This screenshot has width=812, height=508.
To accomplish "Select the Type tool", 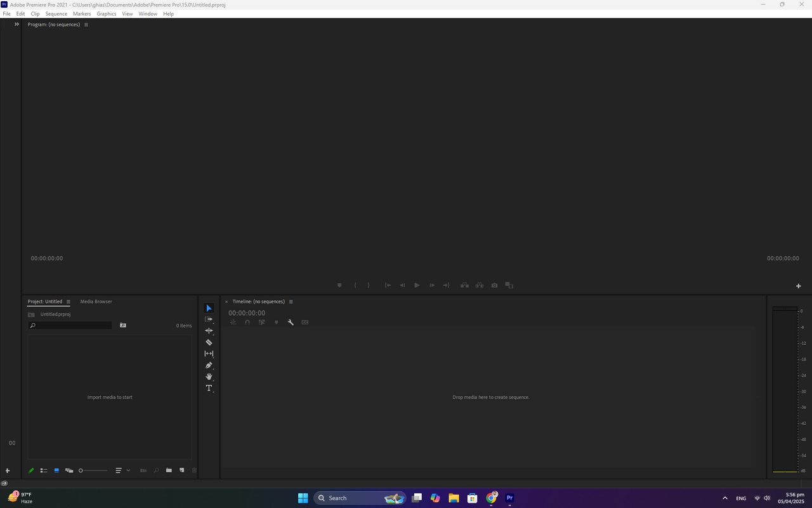I will click(x=209, y=388).
